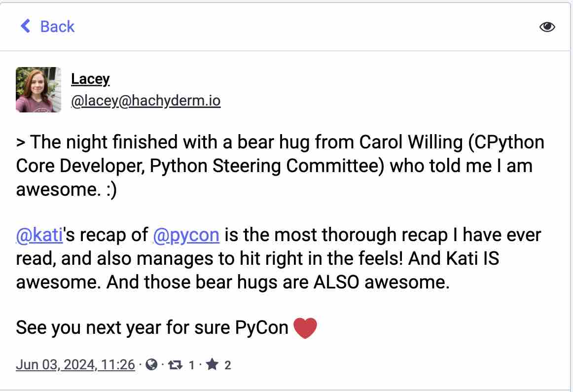The image size is (573, 392).
Task: Click the red heart emoji
Action: point(305,328)
